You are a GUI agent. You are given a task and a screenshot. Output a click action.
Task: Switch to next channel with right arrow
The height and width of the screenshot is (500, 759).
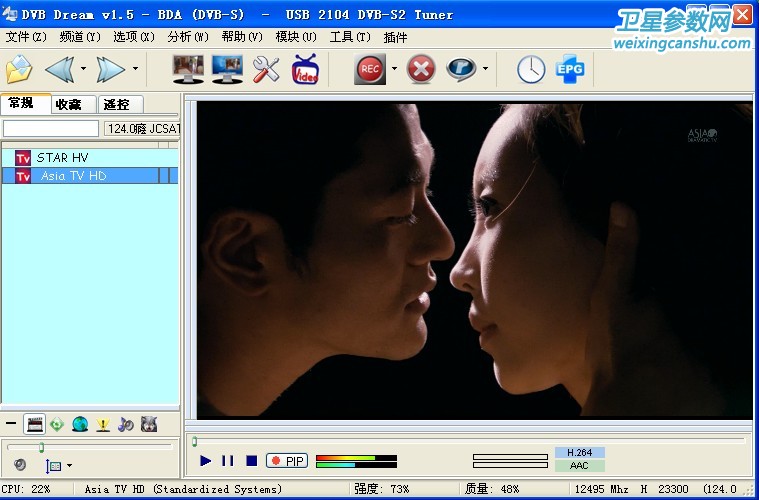click(110, 70)
